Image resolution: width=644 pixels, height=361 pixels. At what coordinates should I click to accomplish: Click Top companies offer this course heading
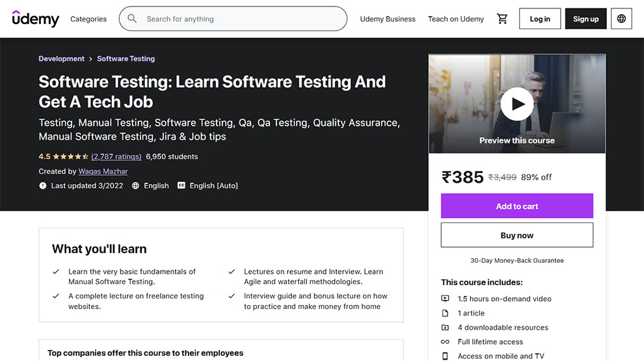point(146,353)
